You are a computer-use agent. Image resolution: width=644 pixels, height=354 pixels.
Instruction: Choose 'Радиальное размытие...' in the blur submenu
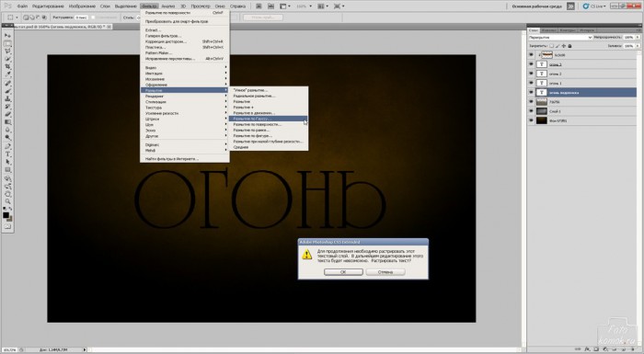[x=269, y=96]
